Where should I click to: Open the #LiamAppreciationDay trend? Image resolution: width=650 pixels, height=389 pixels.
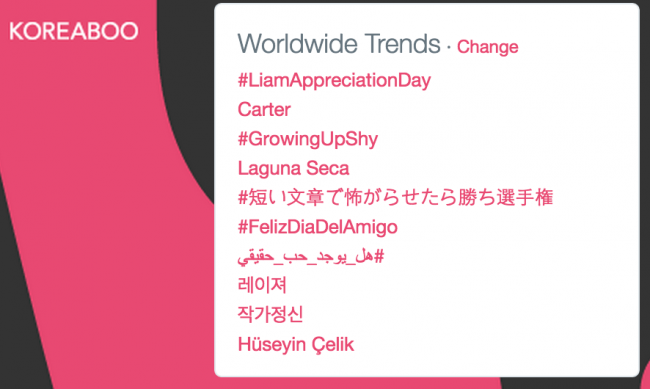(x=334, y=80)
